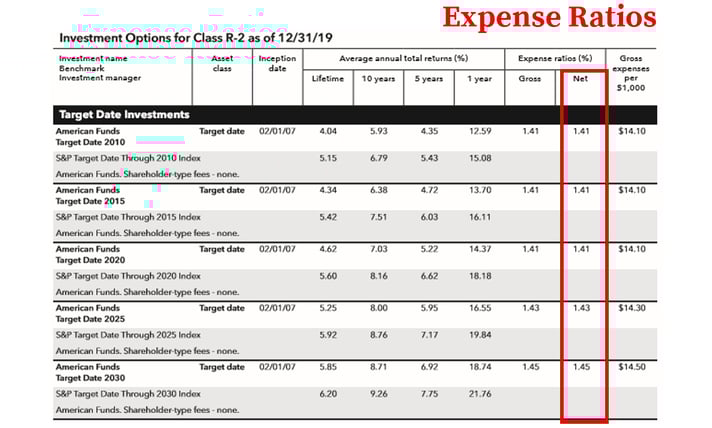
Task: Click the red "Expense Ratios" title
Action: coord(549,18)
